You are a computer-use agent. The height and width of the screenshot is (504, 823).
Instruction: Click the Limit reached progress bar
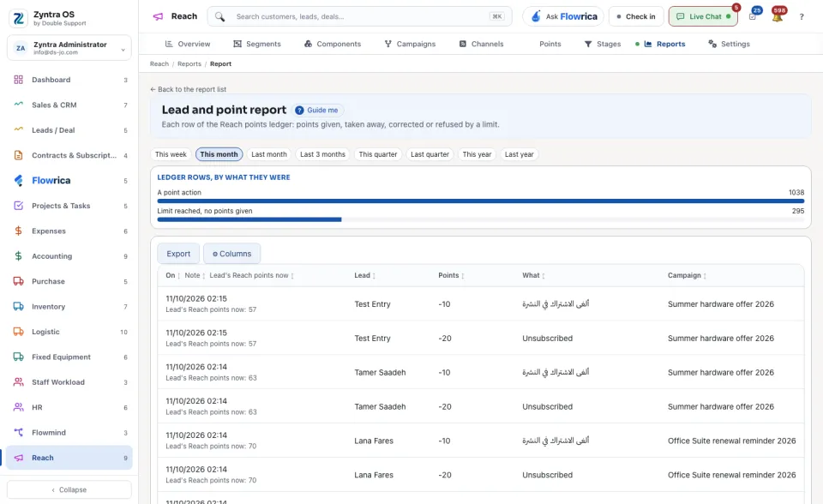(481, 219)
